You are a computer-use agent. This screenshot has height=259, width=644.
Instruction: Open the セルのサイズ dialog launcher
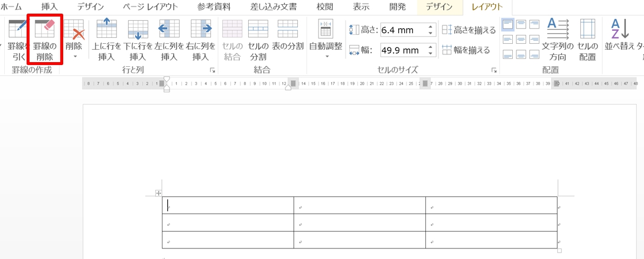coord(493,70)
